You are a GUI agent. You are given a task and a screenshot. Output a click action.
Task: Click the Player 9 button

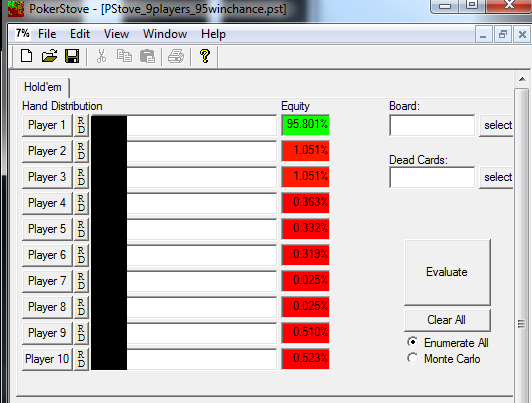click(47, 333)
